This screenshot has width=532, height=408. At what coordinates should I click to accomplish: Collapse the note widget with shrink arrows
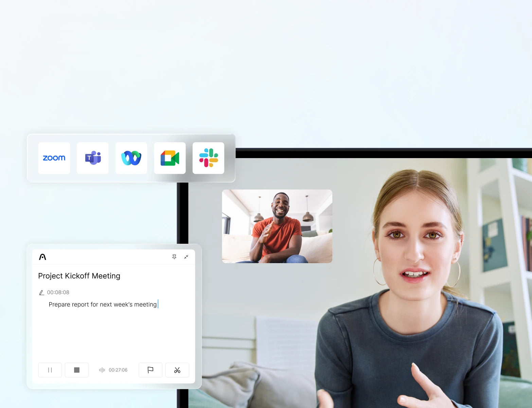(186, 257)
